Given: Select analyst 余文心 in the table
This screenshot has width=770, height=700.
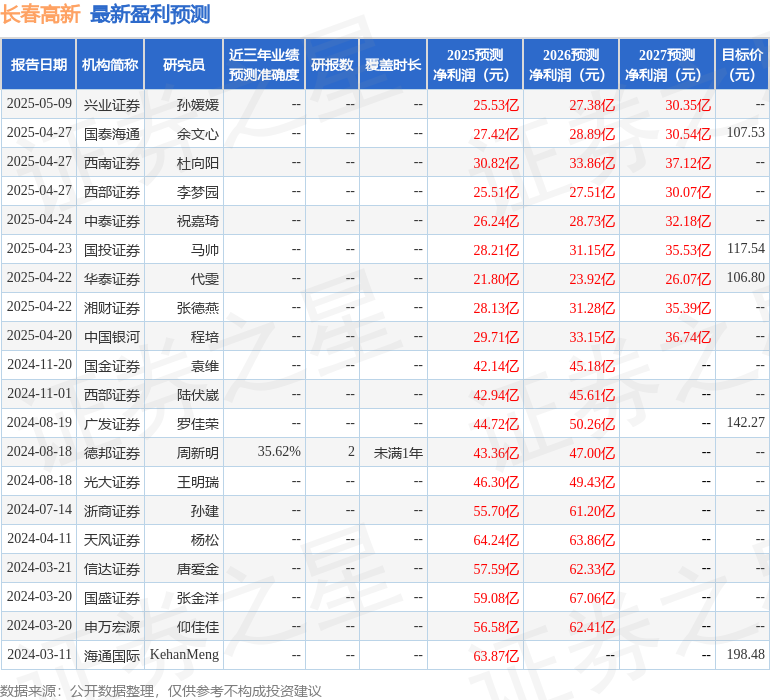Looking at the screenshot, I should coord(197,133).
